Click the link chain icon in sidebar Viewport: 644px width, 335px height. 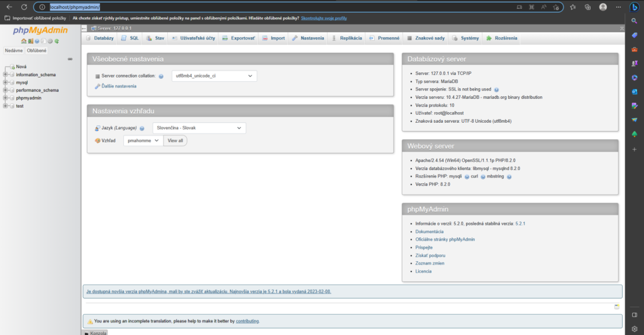(x=70, y=59)
